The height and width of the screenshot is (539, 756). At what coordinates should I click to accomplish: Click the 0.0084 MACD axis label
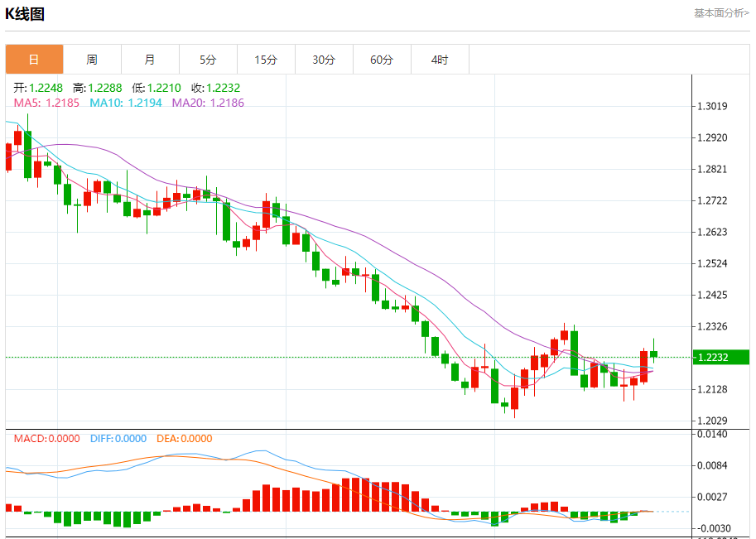click(713, 465)
